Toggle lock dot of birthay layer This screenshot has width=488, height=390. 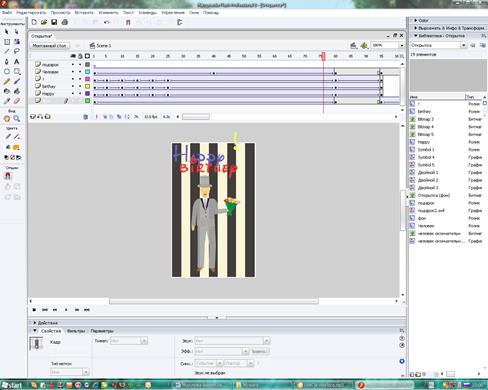point(80,86)
